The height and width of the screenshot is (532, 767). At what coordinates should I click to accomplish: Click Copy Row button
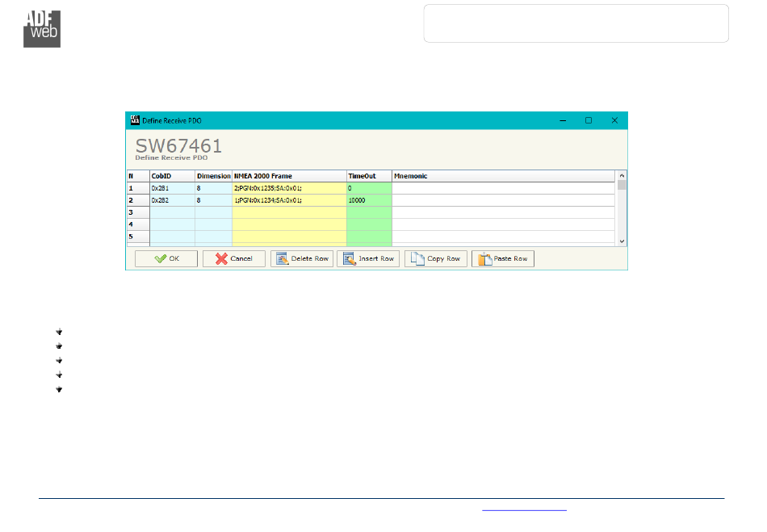(436, 258)
